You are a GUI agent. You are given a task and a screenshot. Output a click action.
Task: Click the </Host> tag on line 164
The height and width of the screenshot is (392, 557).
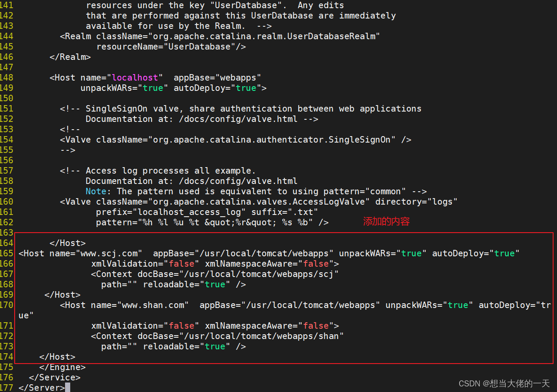click(68, 243)
